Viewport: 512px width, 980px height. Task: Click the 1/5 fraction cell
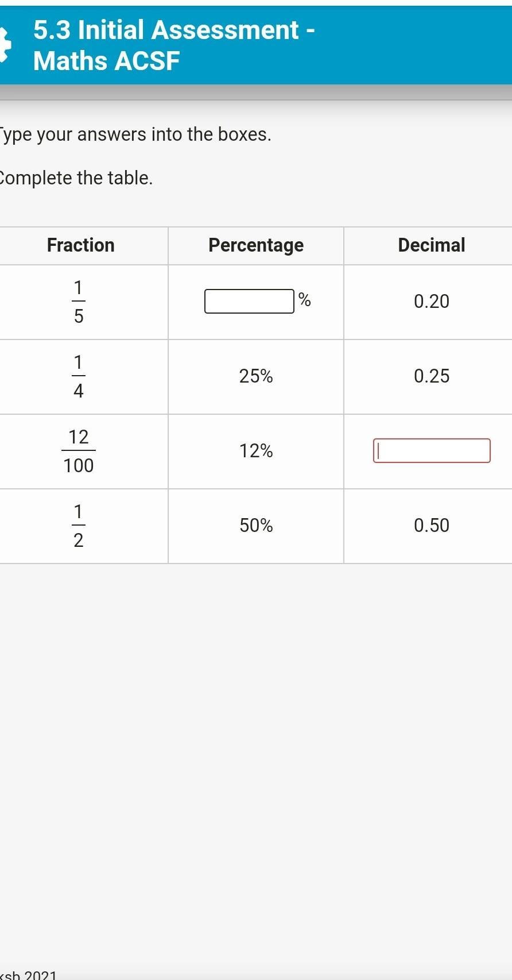(79, 302)
